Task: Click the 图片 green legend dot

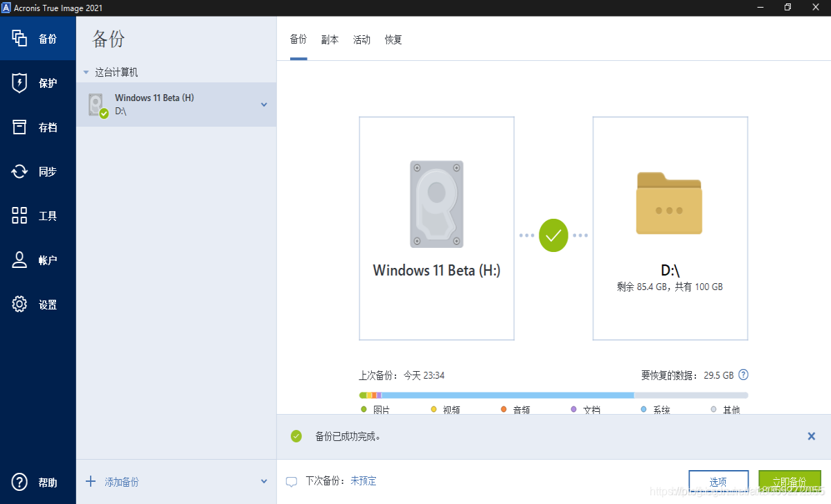Action: click(x=364, y=409)
